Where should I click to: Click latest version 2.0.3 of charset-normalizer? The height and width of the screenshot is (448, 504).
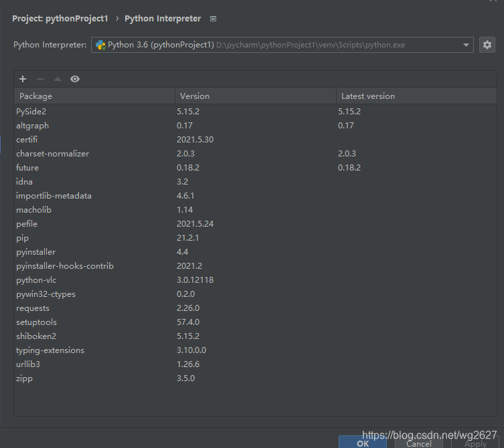pyautogui.click(x=347, y=154)
